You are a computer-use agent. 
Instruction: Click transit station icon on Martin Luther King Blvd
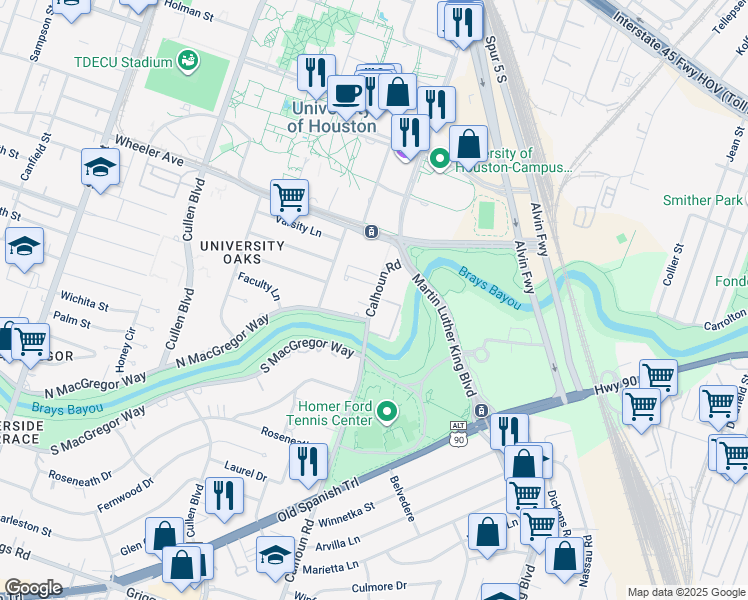point(481,410)
